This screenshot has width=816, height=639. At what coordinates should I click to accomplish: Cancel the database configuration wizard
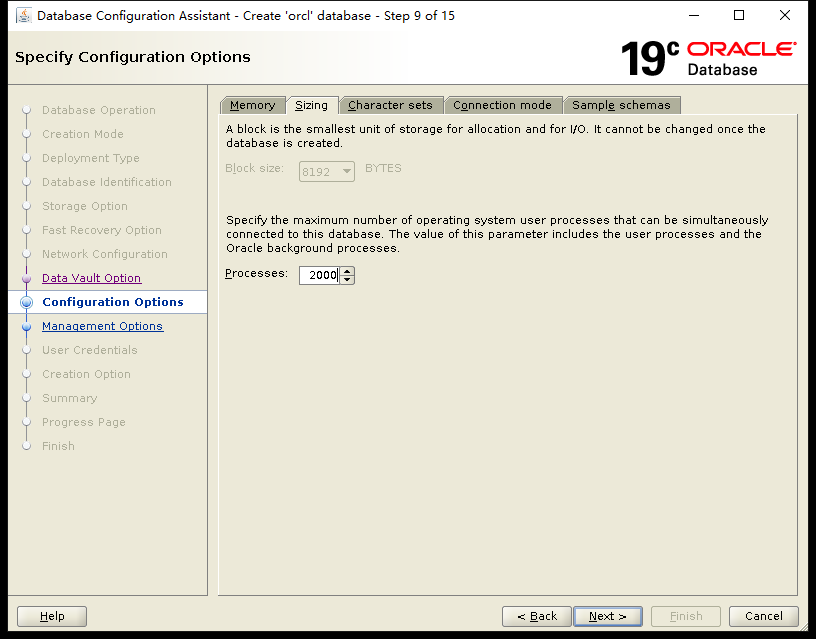click(763, 616)
